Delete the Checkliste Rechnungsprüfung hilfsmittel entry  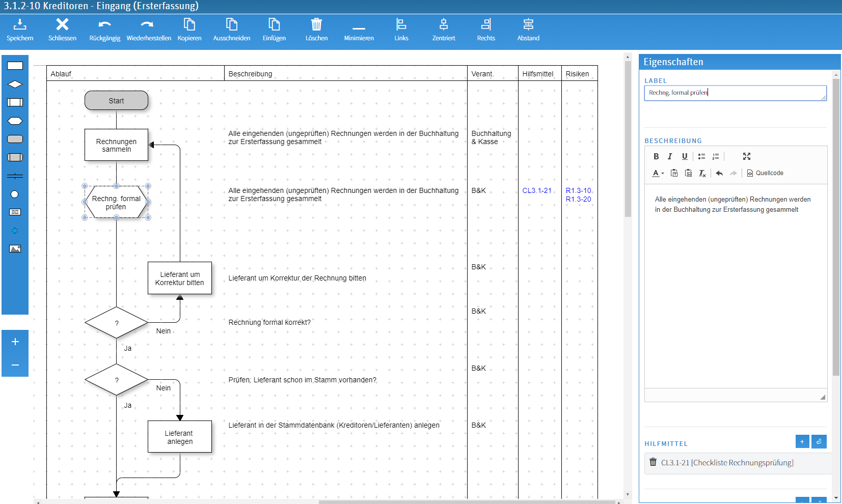tap(653, 462)
